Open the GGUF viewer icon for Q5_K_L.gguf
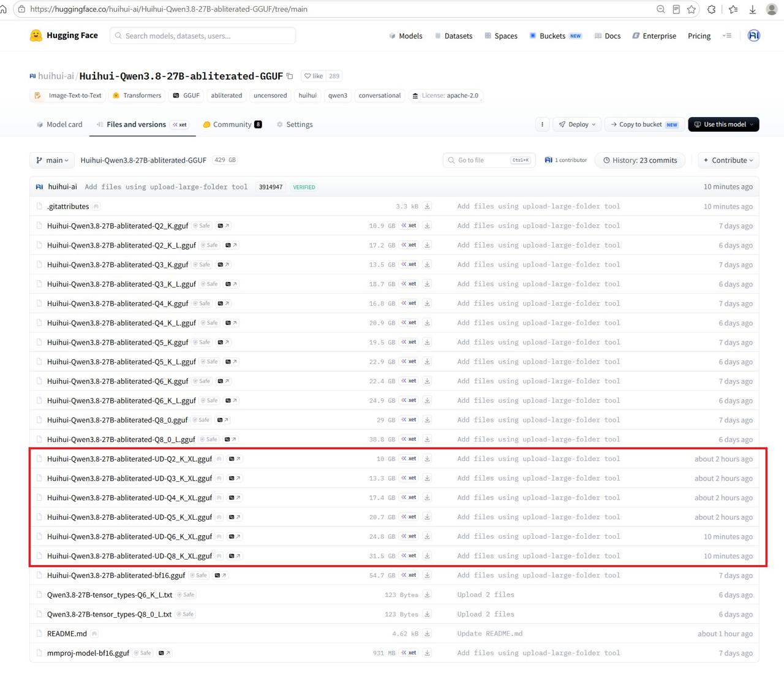 click(x=231, y=362)
